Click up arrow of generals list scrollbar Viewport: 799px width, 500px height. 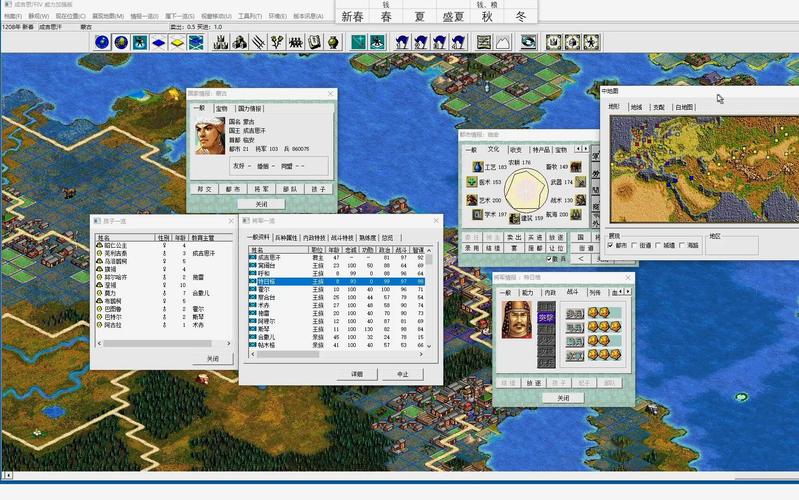coord(429,250)
